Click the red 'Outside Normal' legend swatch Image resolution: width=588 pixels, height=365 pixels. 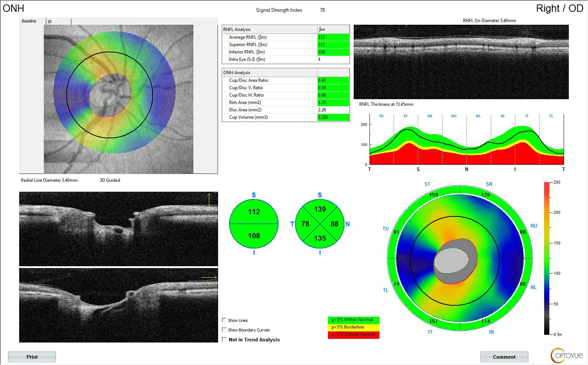pos(353,334)
